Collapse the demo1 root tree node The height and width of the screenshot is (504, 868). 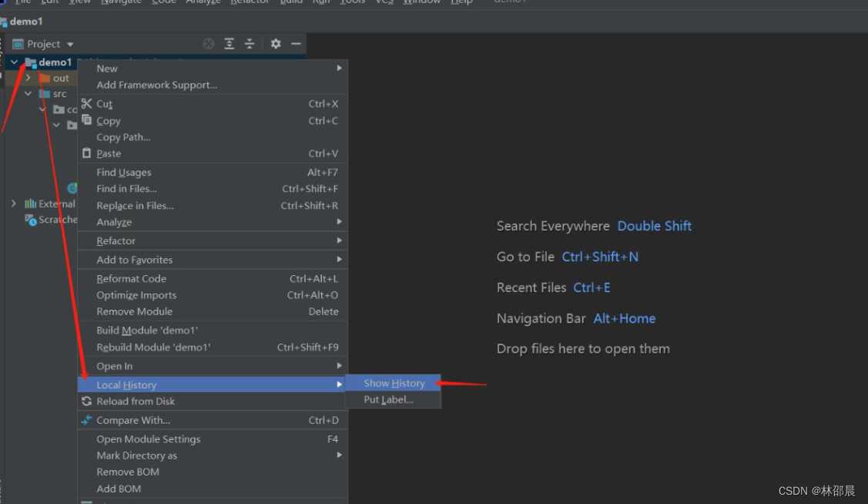[14, 62]
